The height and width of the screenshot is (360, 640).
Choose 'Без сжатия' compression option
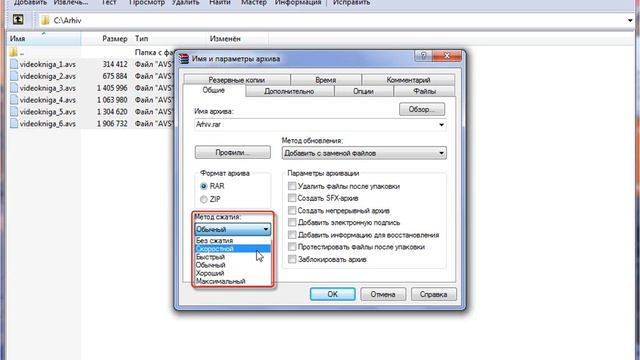(x=232, y=241)
